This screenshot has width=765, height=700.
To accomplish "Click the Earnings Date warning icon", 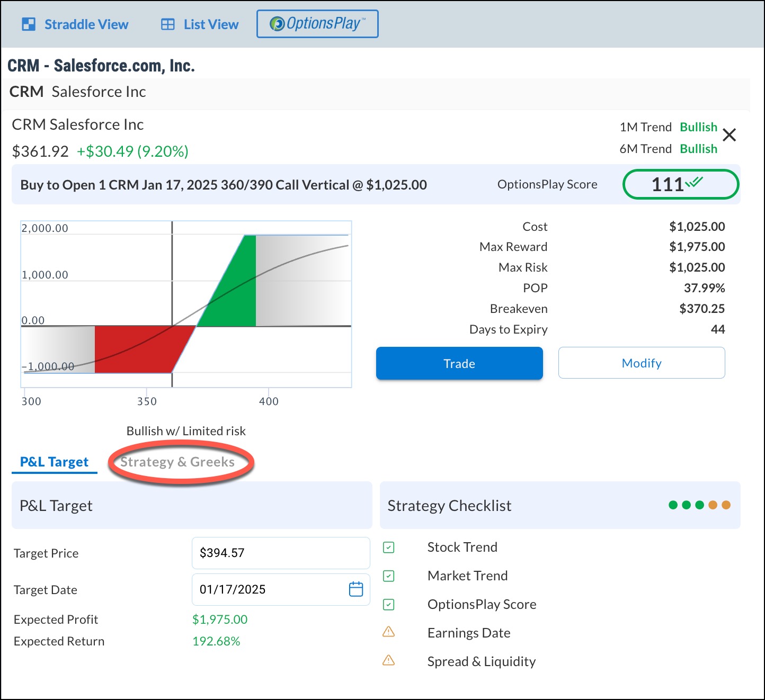I will (389, 632).
